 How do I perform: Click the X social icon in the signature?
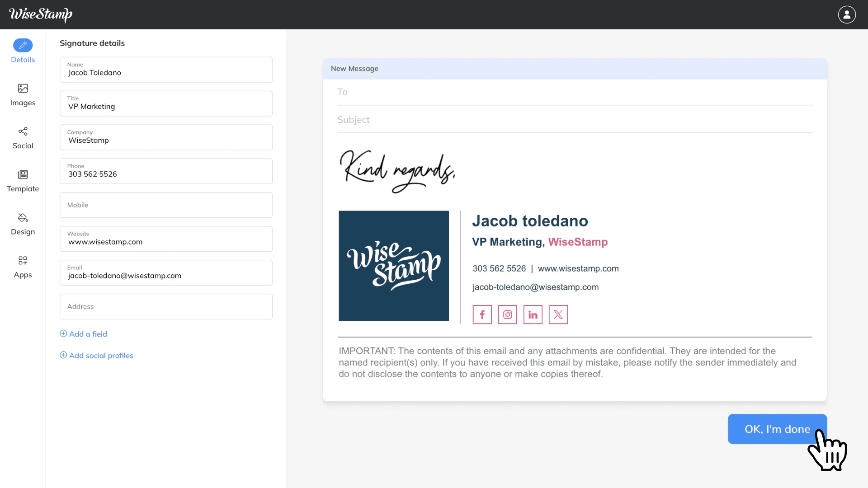(x=558, y=314)
